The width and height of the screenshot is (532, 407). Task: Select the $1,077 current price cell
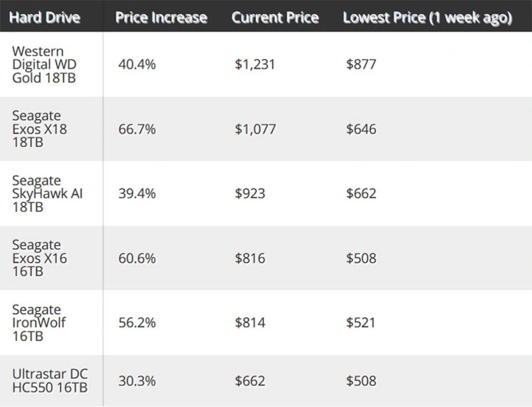click(255, 130)
